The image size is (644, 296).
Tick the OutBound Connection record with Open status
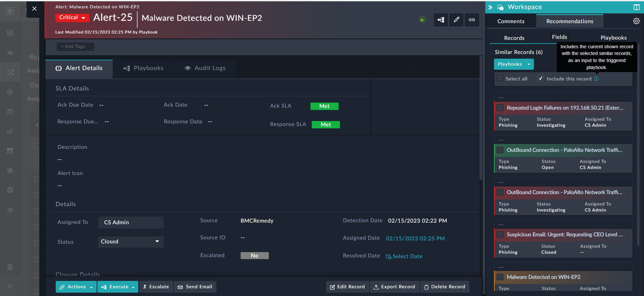500,150
